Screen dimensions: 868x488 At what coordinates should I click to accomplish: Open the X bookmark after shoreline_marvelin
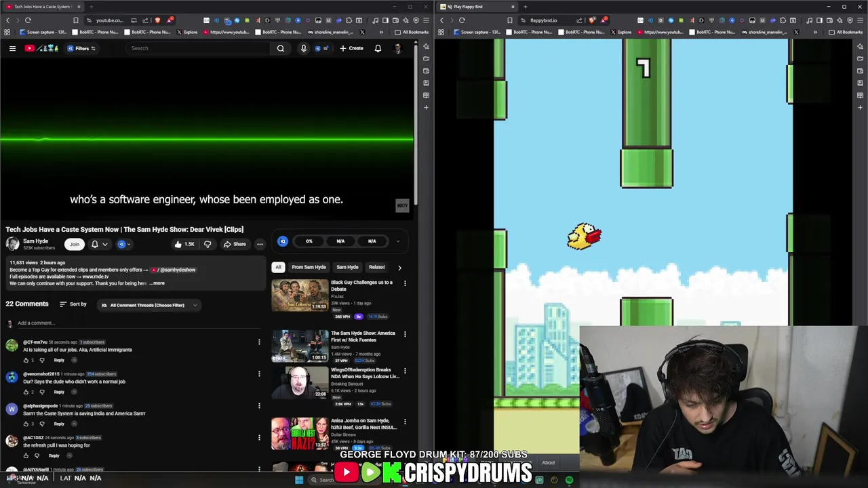(362, 32)
